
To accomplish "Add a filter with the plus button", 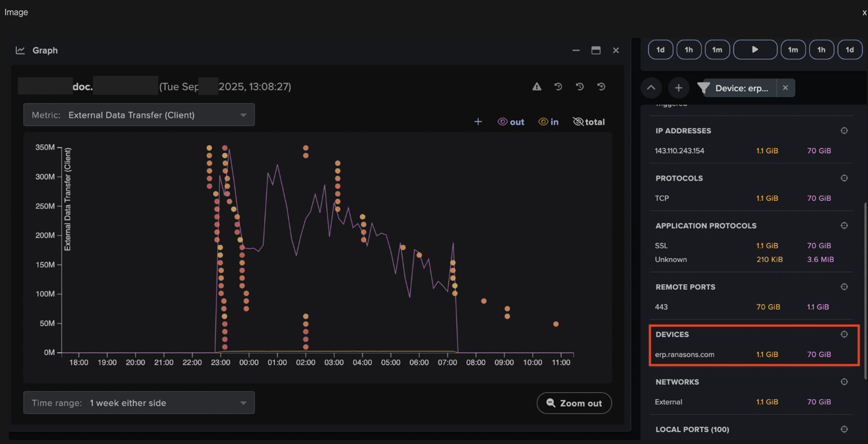I will [x=678, y=88].
